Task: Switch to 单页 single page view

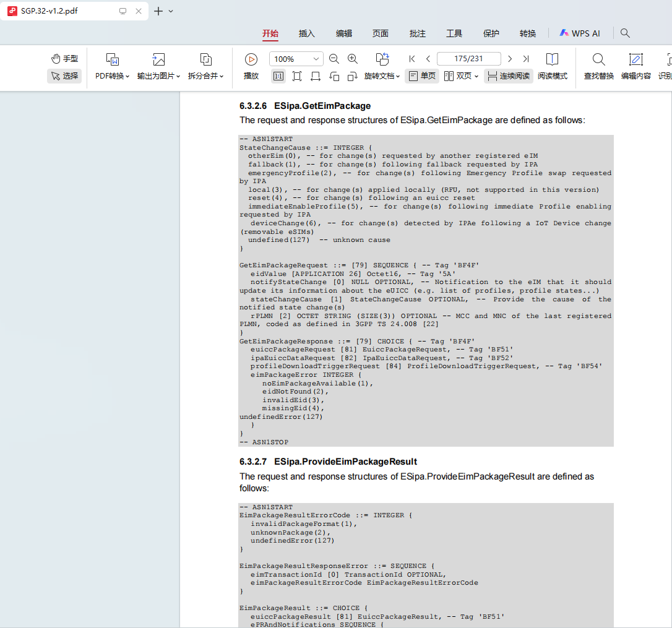Action: 422,76
